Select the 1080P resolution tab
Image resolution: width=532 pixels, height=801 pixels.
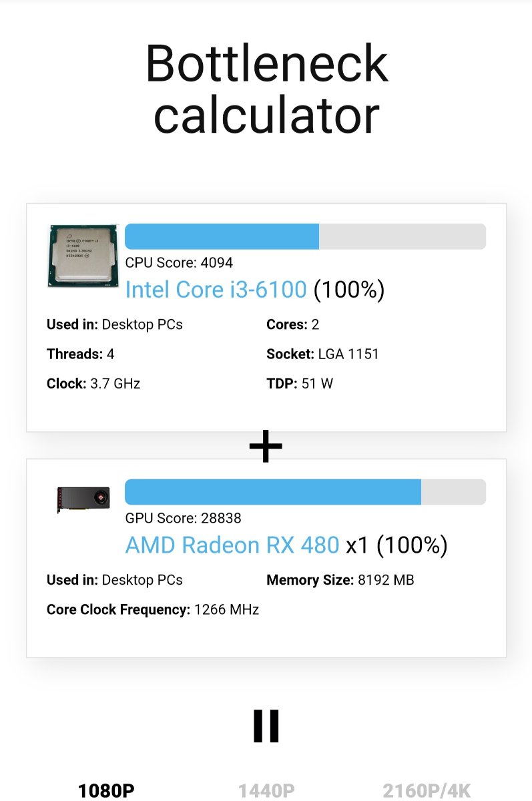coord(106,791)
